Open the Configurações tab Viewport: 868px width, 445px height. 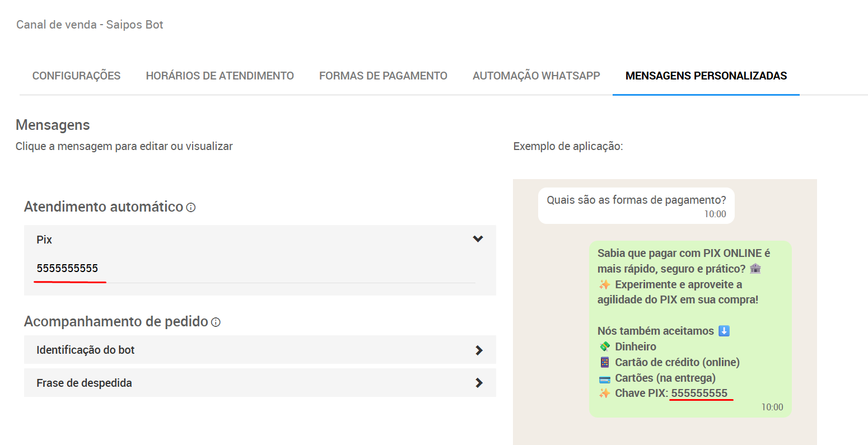(76, 76)
